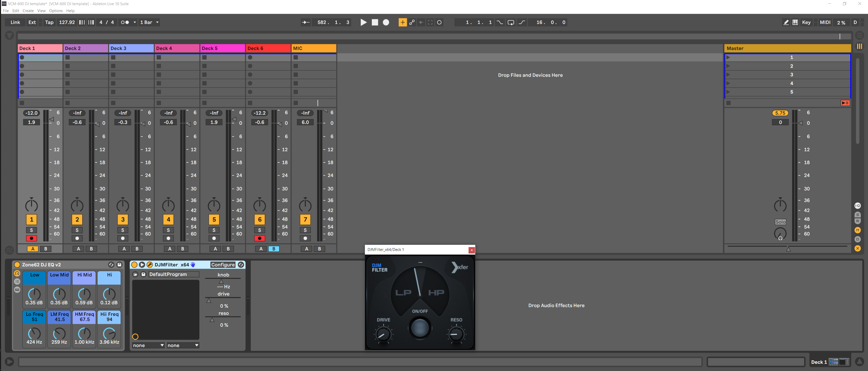Click the Ext sync button
The image size is (868, 371).
point(32,22)
